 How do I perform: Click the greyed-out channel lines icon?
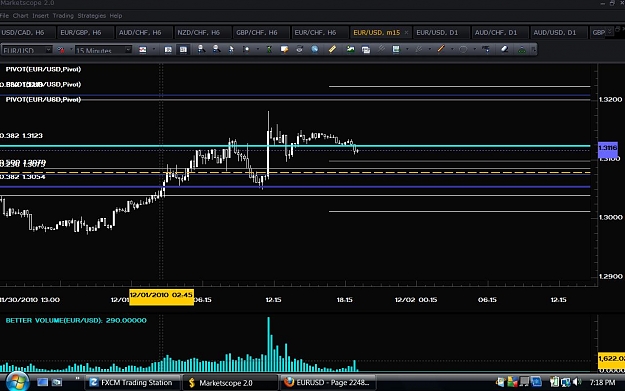click(x=381, y=49)
